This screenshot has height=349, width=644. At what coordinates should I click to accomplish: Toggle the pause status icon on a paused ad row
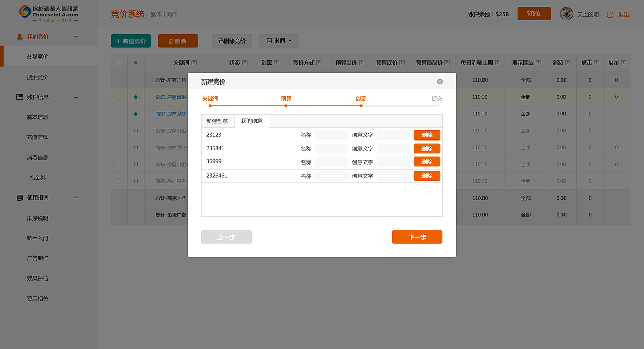coord(135,130)
